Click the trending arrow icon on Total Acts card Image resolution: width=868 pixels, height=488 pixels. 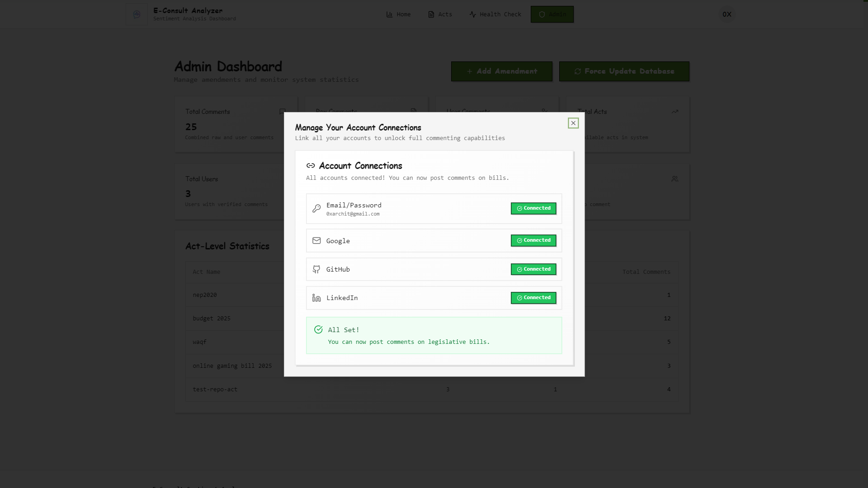[675, 112]
